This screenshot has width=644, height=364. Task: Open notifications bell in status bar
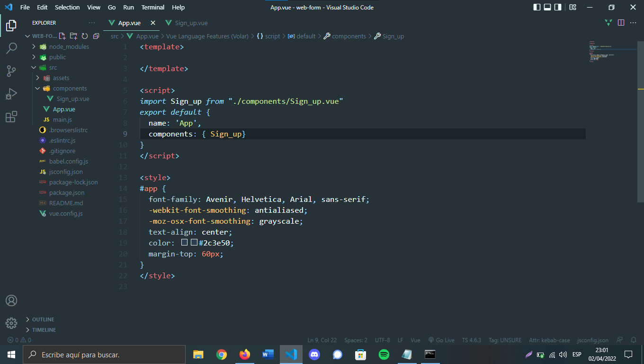tap(634, 340)
